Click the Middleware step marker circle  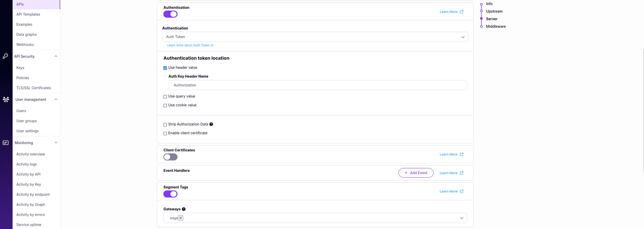pyautogui.click(x=481, y=26)
